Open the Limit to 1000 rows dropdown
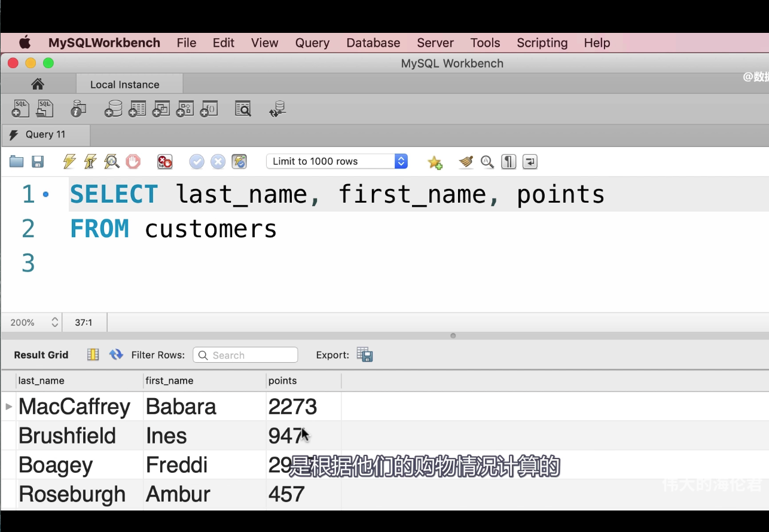Image resolution: width=769 pixels, height=532 pixels. [x=337, y=161]
